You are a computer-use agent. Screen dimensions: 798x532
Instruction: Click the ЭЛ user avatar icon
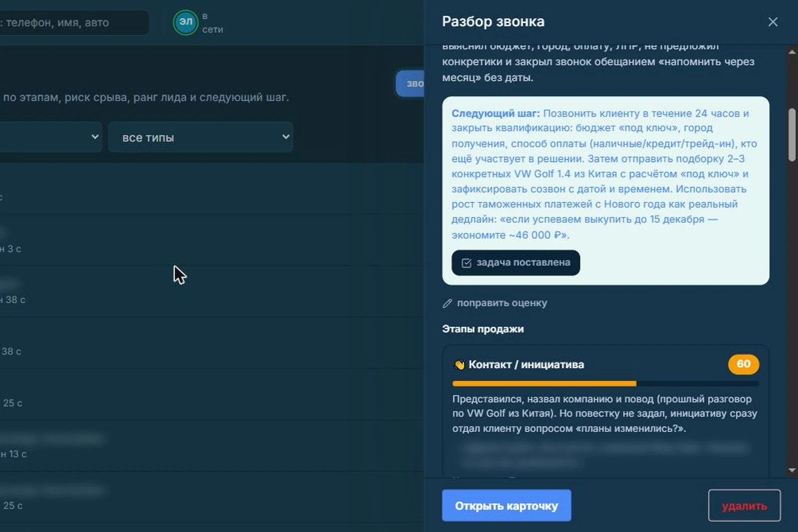186,22
